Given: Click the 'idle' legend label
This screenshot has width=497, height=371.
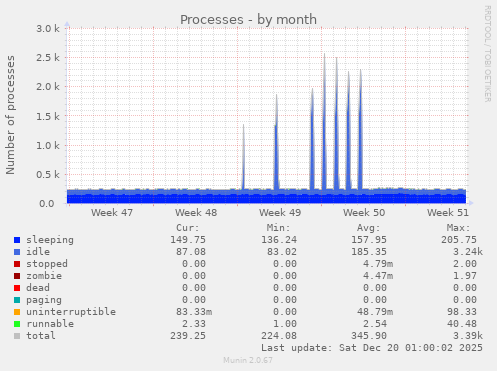Looking at the screenshot, I should [38, 252].
